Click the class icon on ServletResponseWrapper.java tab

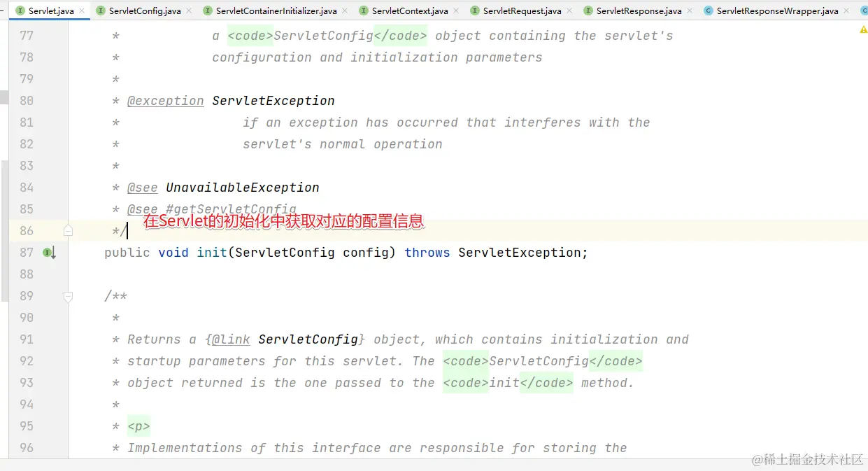pyautogui.click(x=709, y=11)
